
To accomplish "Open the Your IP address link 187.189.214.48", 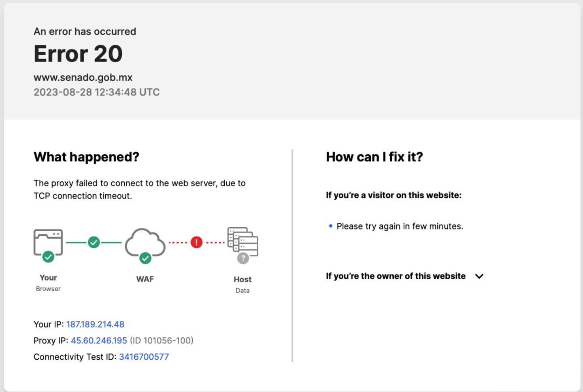I will coord(95,324).
